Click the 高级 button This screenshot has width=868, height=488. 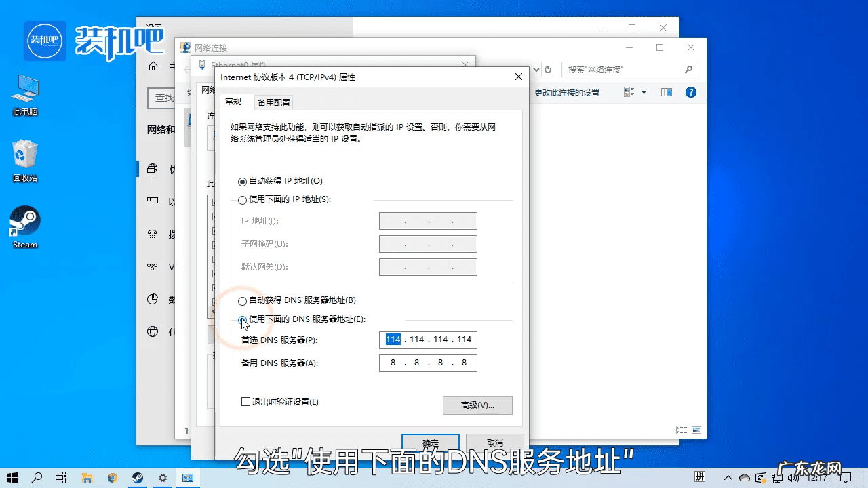tap(477, 405)
